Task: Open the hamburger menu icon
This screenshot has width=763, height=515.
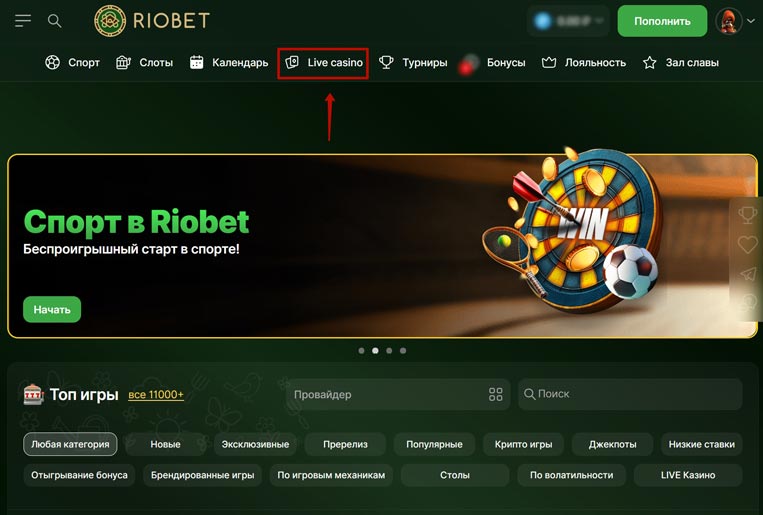Action: (x=23, y=21)
